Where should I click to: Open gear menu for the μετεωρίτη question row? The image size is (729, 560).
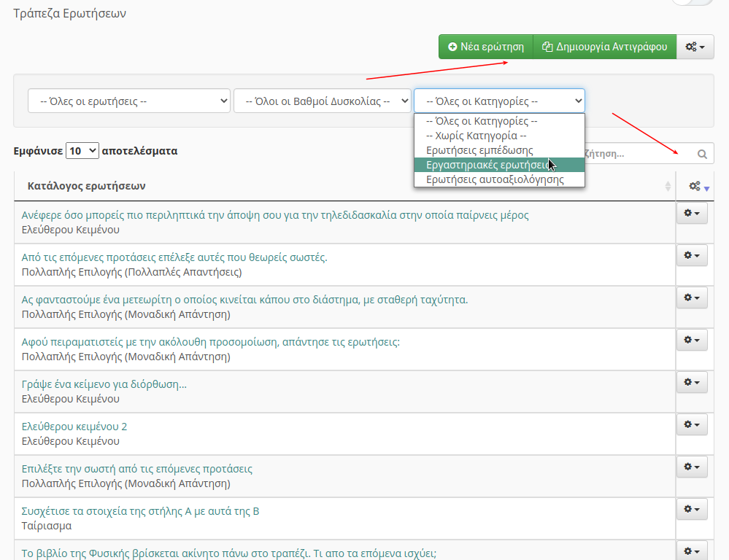coord(692,297)
